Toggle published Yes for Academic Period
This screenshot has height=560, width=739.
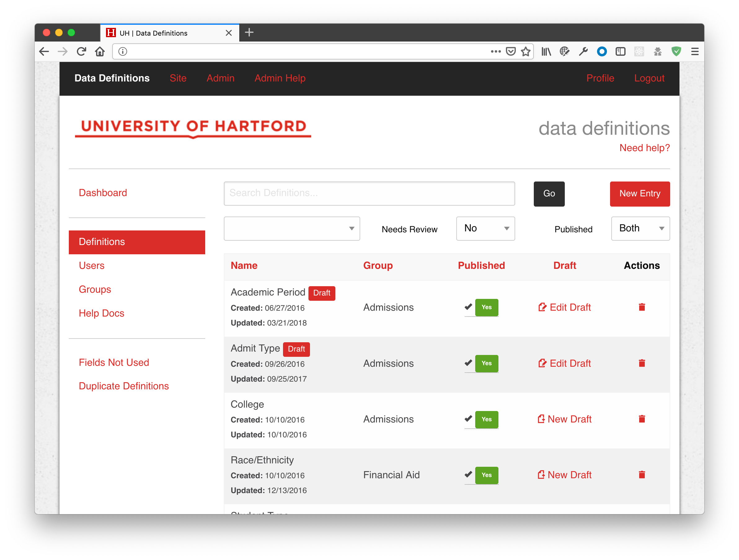[486, 307]
